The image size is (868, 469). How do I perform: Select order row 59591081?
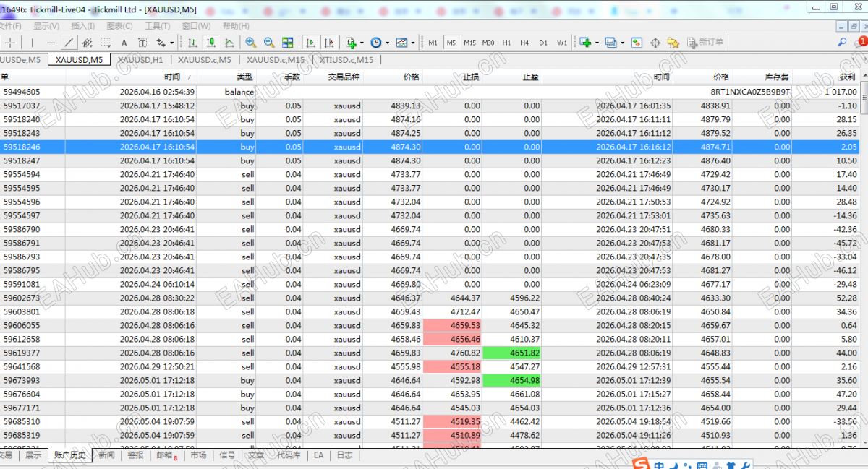pos(430,284)
